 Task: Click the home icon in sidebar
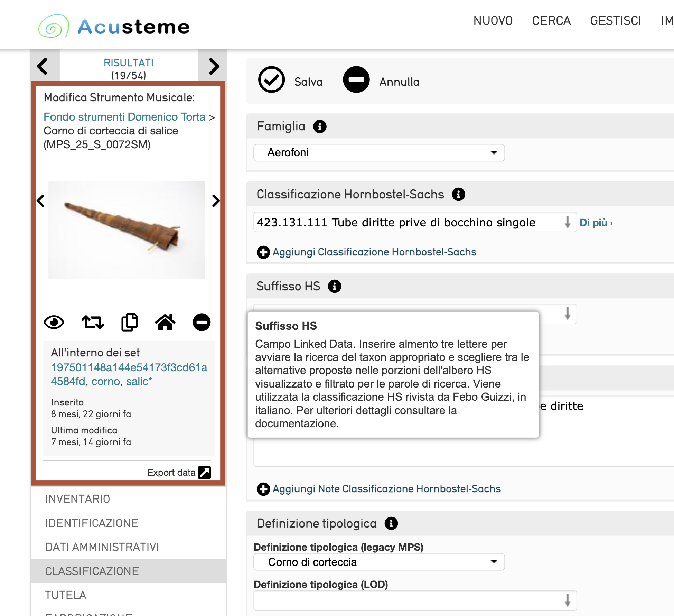(165, 323)
